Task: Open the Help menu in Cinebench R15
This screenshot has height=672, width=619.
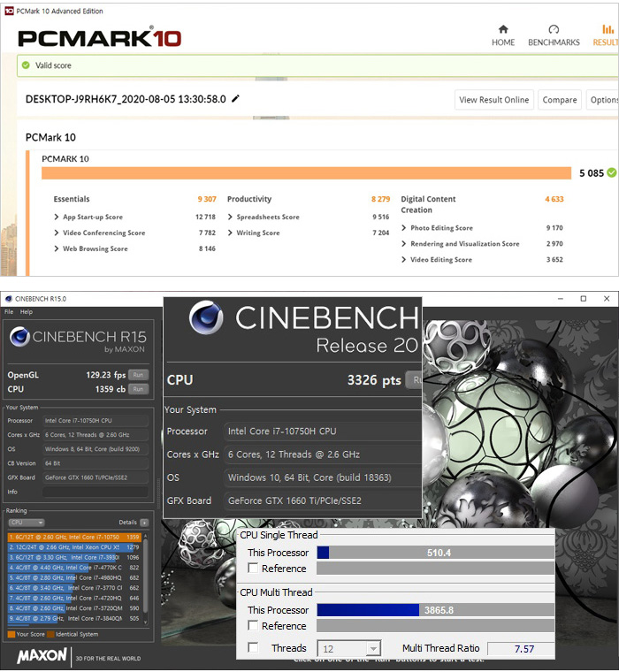Action: coord(27,312)
